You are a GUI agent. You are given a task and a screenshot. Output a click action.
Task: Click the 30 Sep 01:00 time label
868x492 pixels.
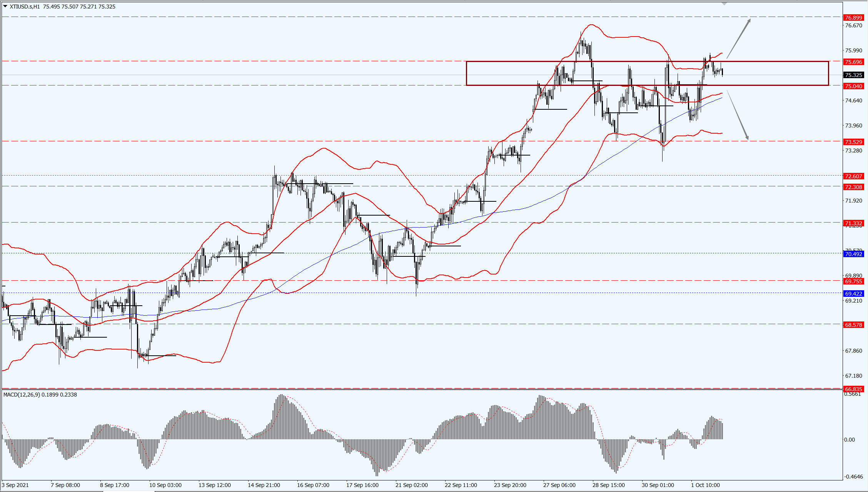click(x=658, y=485)
